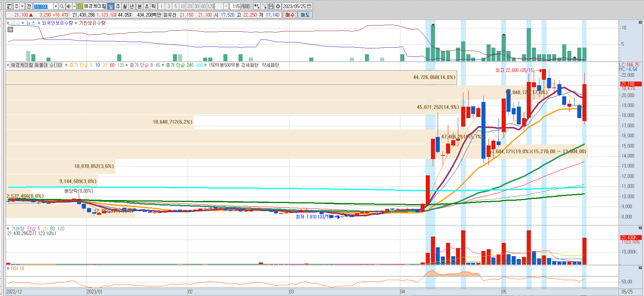The height and width of the screenshot is (296, 644).
Task: Select the 주 weekly period tab
Action: (x=118, y=6)
